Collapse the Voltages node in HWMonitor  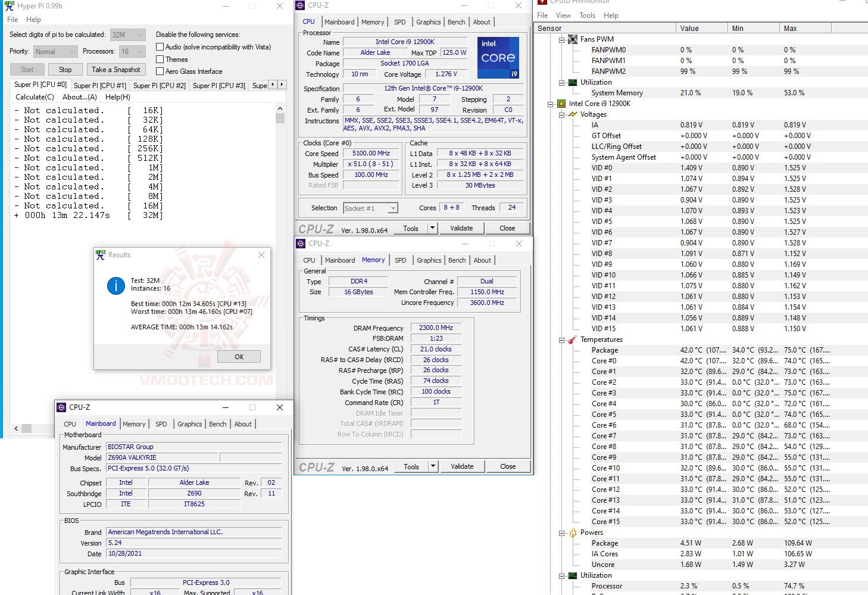pos(561,115)
